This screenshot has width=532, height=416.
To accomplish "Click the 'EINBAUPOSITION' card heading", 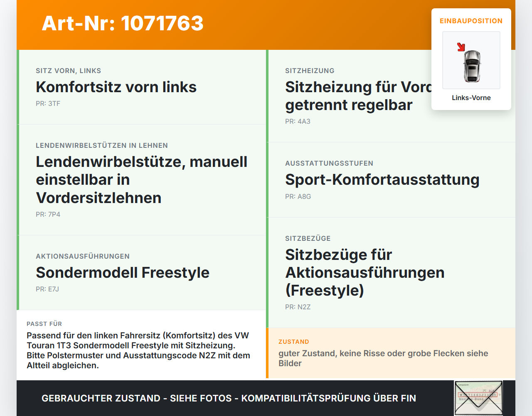I will (471, 21).
